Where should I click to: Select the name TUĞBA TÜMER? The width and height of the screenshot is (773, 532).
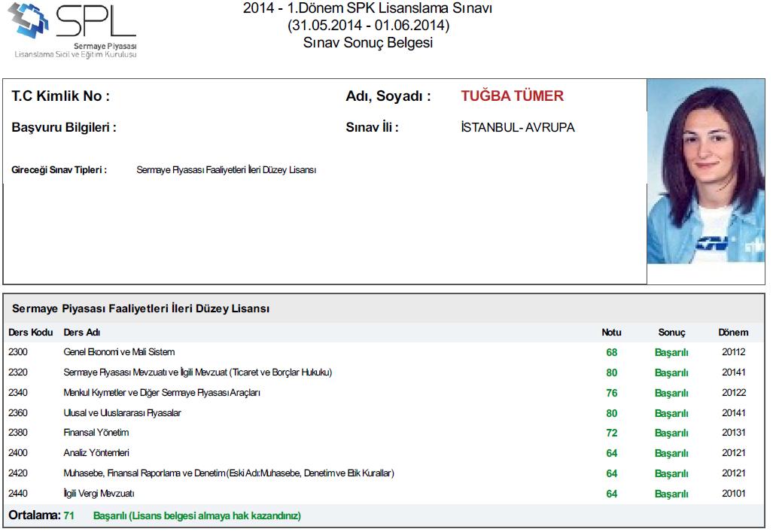(513, 96)
